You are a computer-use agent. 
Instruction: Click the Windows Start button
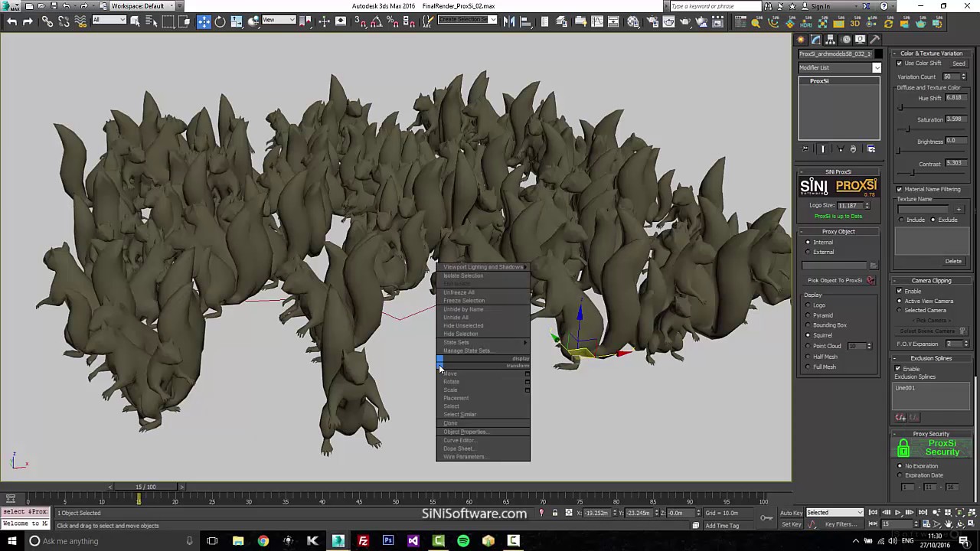coord(11,541)
